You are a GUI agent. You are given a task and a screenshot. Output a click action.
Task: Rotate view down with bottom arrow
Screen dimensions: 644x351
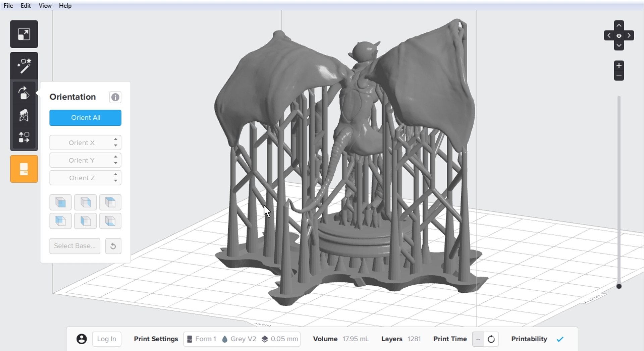click(619, 46)
